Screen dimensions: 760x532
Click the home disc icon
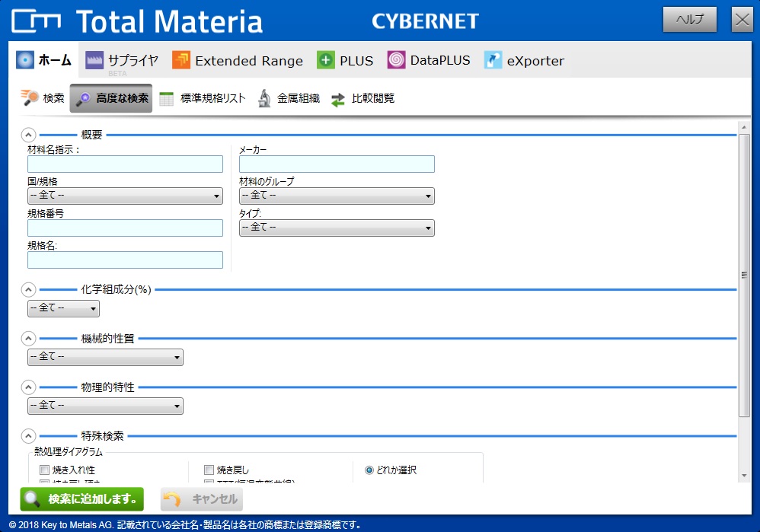[25, 60]
